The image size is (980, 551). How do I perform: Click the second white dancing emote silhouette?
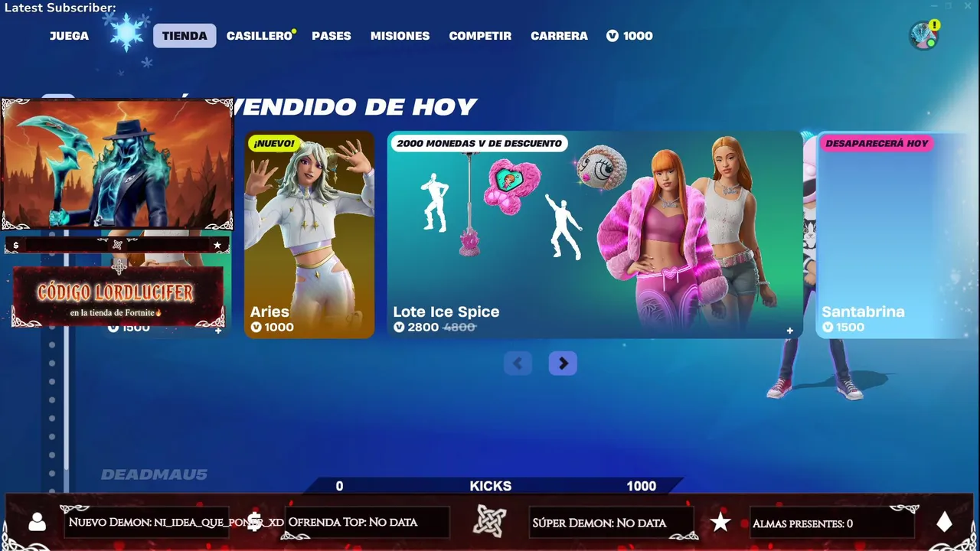(563, 226)
